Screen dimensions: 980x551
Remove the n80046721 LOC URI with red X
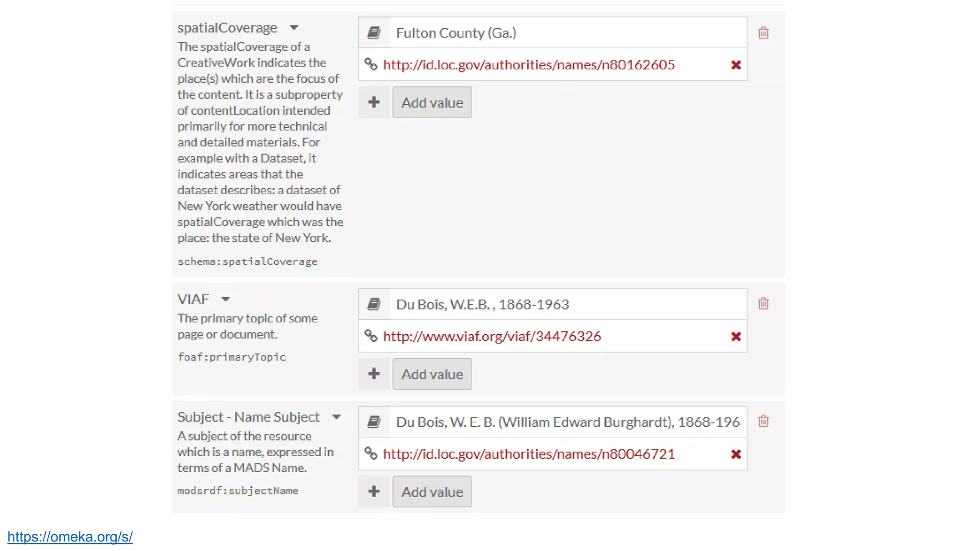pos(736,454)
